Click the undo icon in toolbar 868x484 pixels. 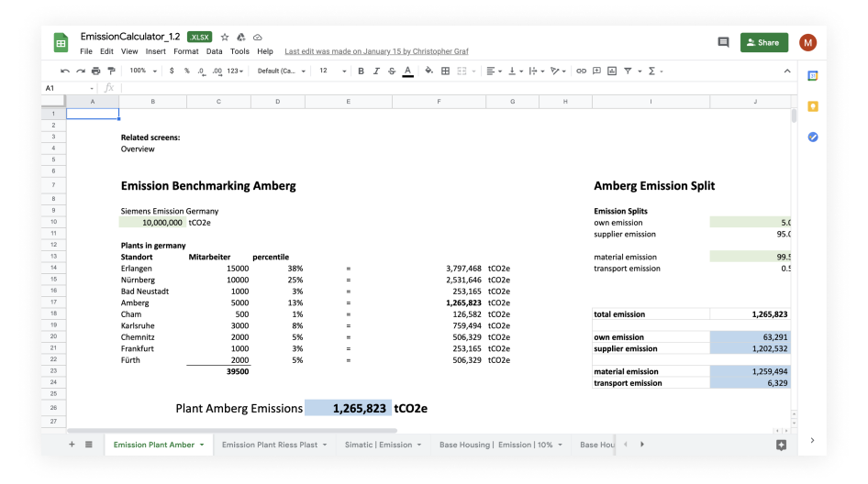(65, 71)
